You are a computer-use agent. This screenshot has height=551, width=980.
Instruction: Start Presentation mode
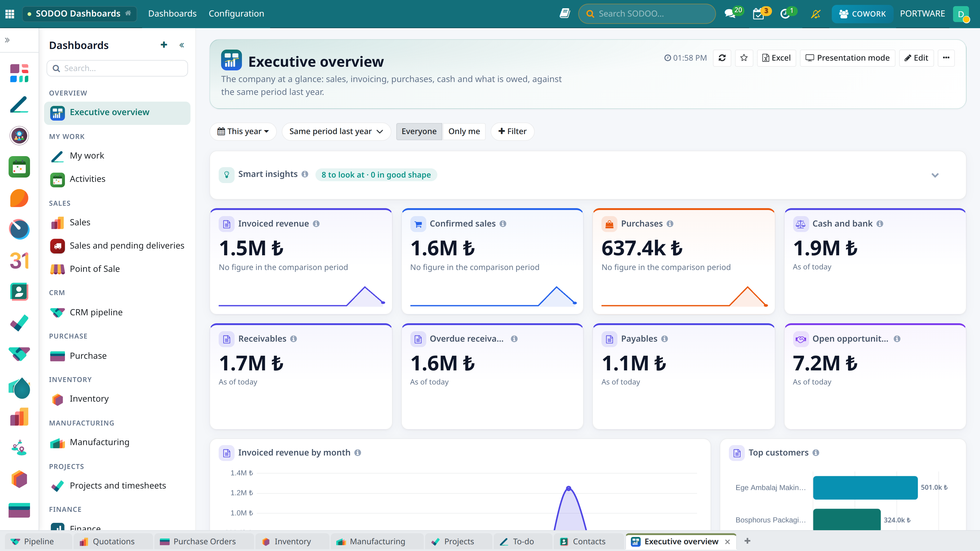click(x=847, y=58)
